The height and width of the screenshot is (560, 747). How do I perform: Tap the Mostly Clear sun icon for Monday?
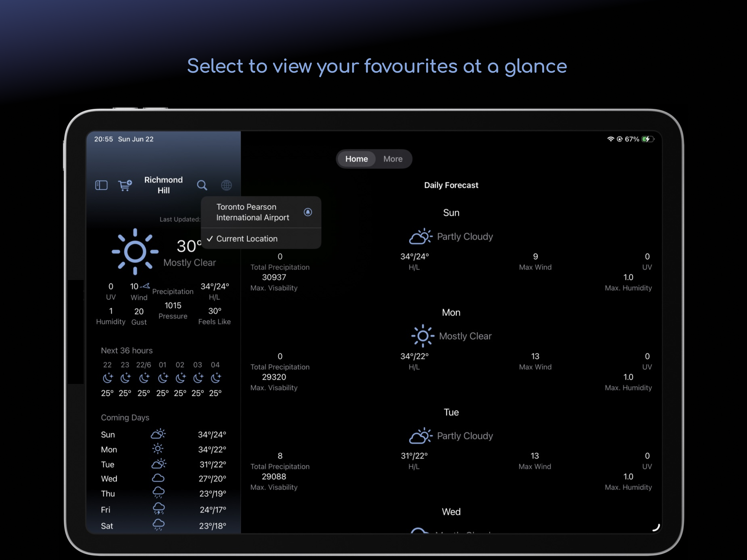coord(422,336)
